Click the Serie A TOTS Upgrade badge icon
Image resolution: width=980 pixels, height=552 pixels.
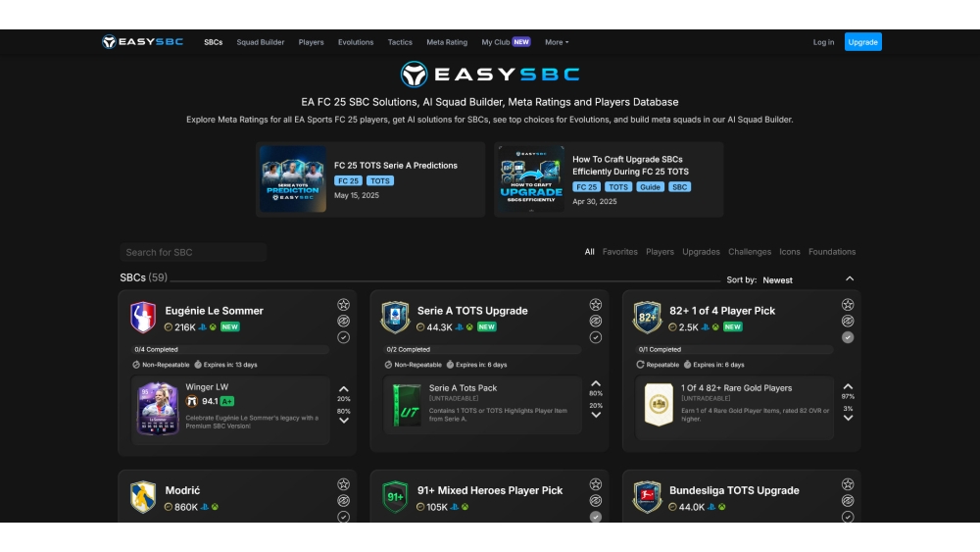tap(395, 317)
